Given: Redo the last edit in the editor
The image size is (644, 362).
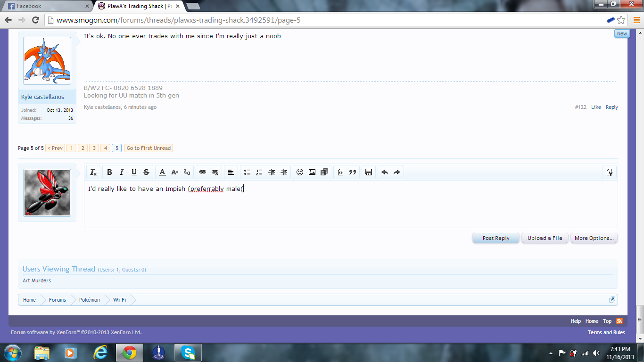Looking at the screenshot, I should (x=397, y=173).
